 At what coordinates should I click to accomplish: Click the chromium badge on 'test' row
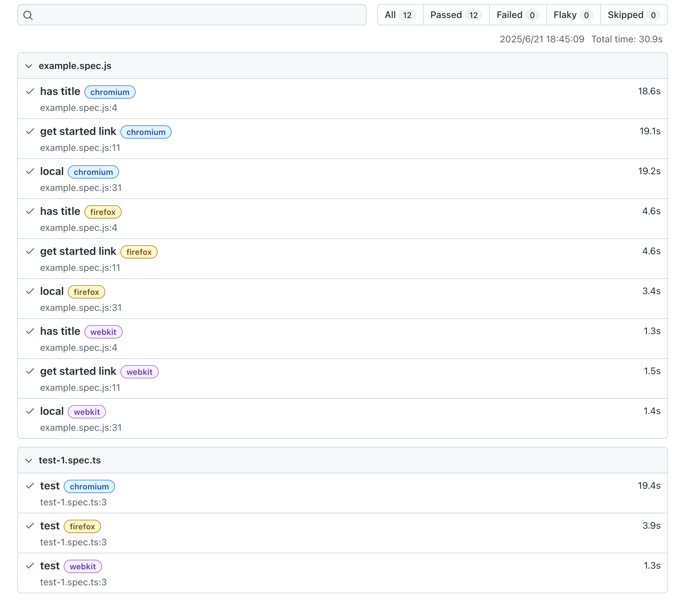pos(89,486)
